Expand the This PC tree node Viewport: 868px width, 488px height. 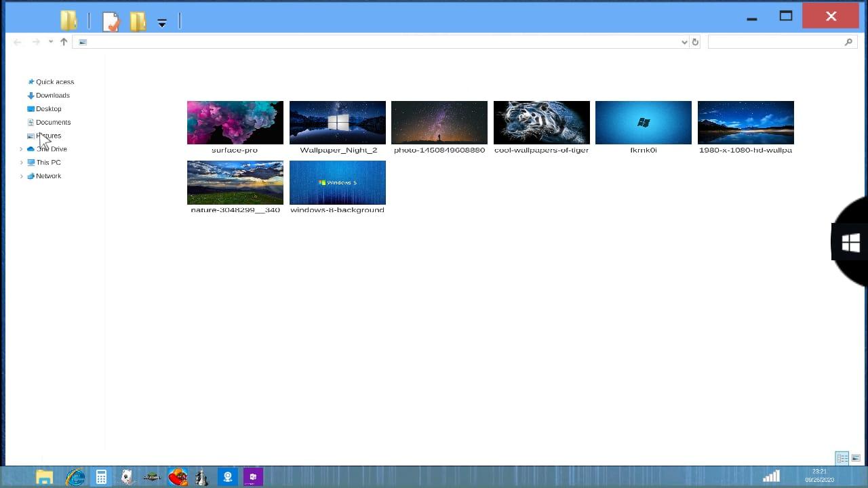22,163
